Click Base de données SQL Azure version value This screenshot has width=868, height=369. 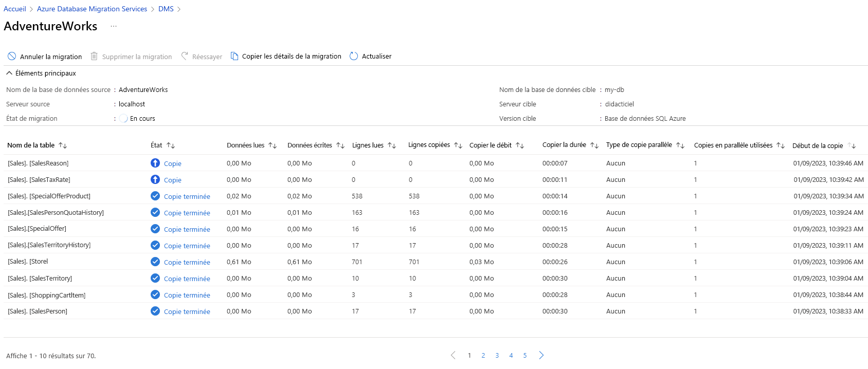coord(645,118)
